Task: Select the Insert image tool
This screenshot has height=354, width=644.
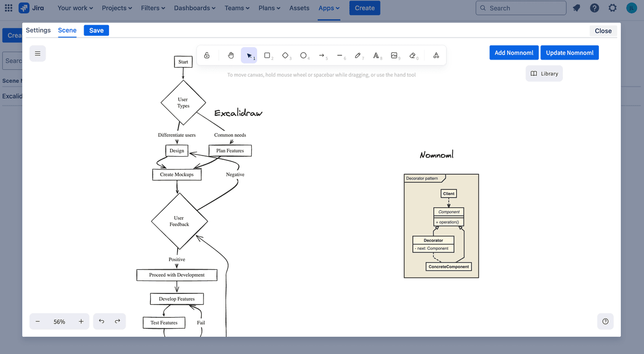Action: [394, 55]
